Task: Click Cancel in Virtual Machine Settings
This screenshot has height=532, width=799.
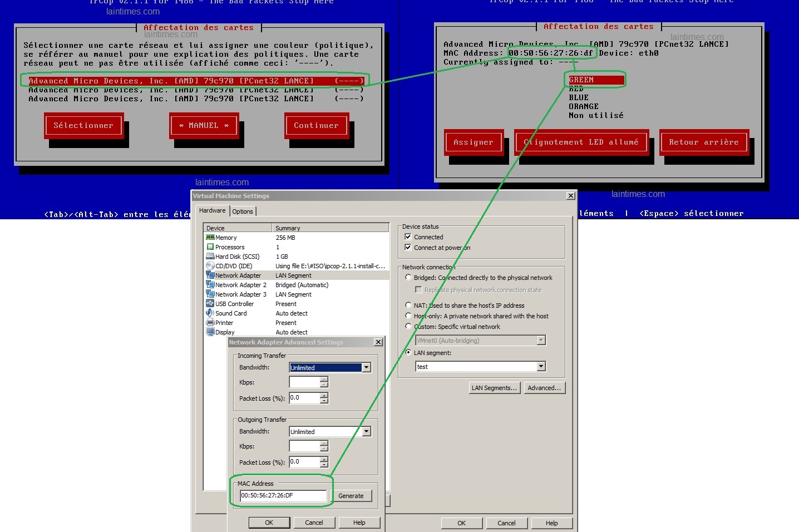Action: point(506,523)
